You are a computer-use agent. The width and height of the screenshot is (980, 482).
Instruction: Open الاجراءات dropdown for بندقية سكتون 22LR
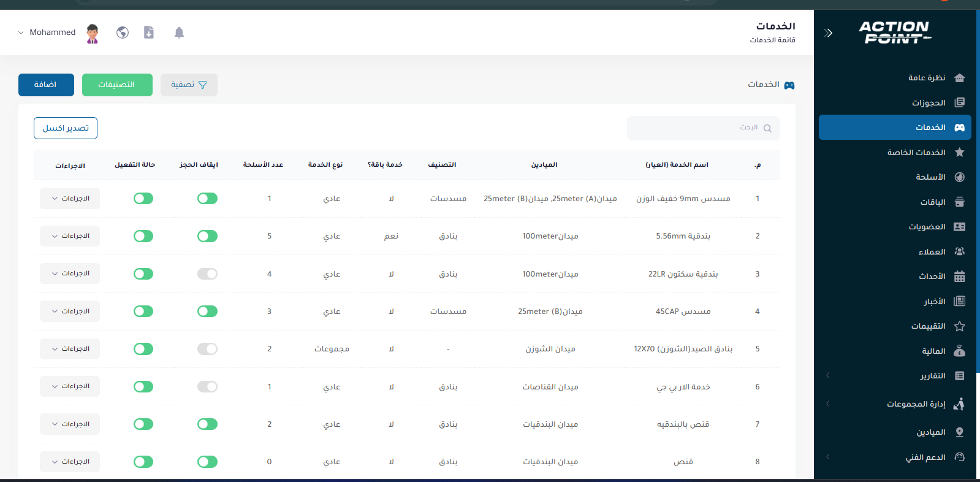point(70,274)
